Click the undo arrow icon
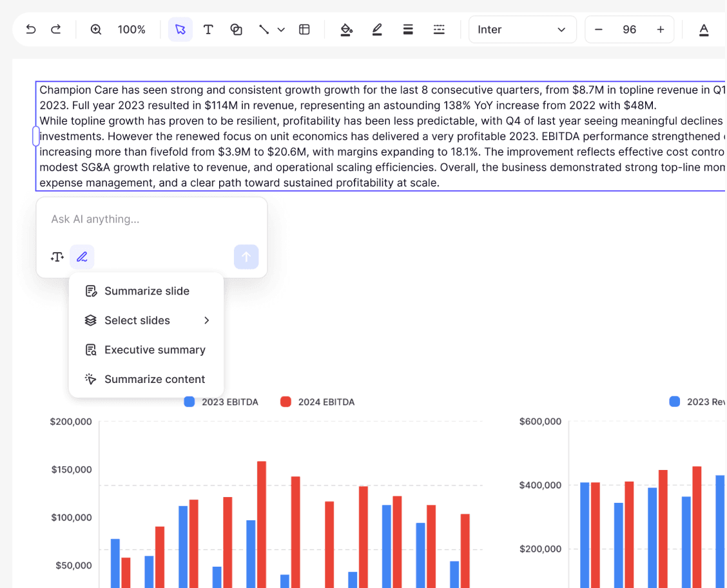The width and height of the screenshot is (727, 588). 30,30
